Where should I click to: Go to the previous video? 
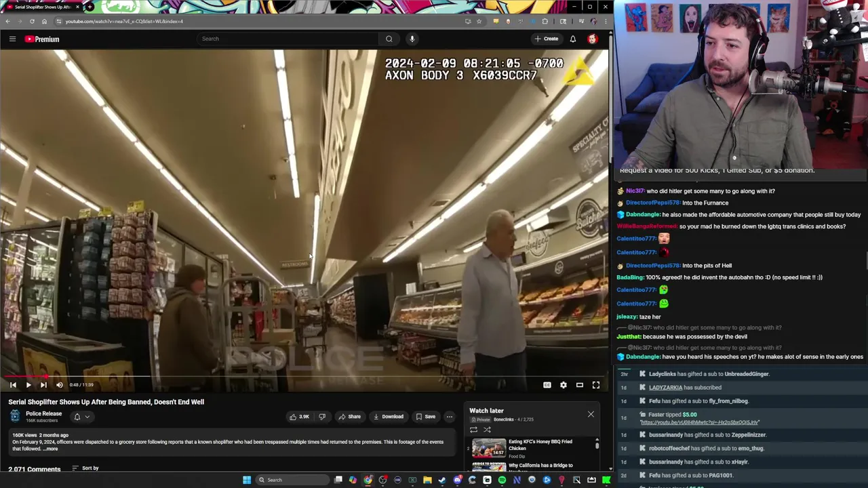point(13,385)
